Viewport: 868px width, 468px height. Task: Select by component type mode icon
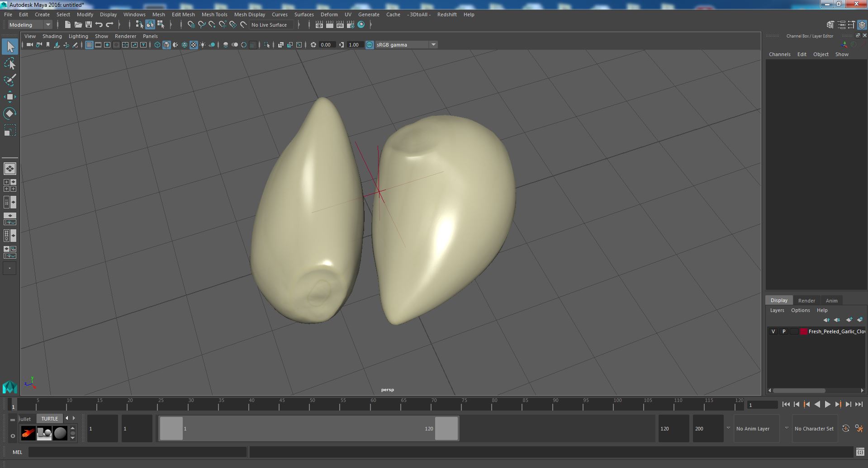click(161, 24)
